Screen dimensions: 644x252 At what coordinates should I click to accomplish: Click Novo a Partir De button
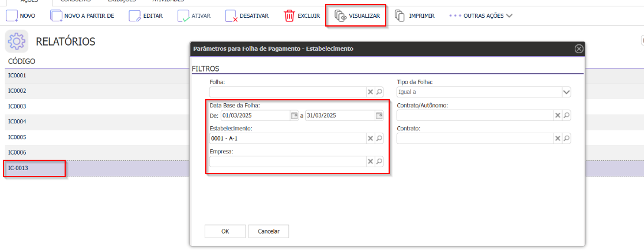point(82,16)
